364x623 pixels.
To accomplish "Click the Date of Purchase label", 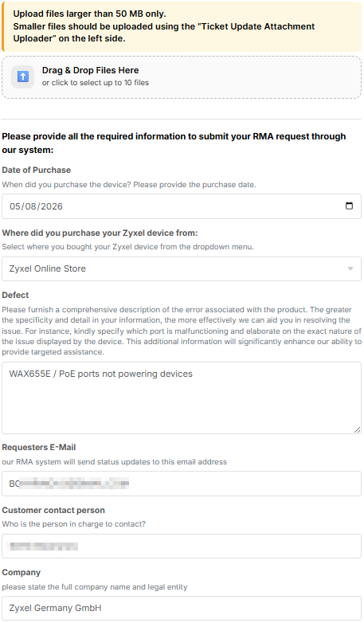I will tap(36, 170).
